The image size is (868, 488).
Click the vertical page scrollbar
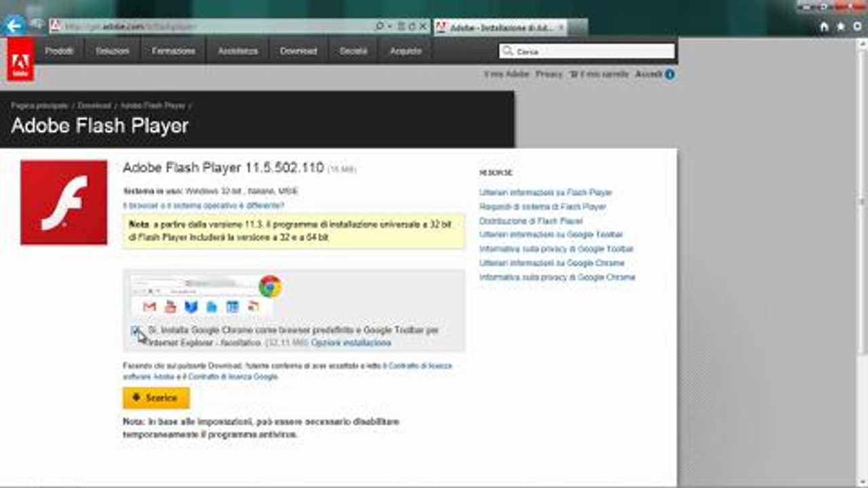point(863,203)
